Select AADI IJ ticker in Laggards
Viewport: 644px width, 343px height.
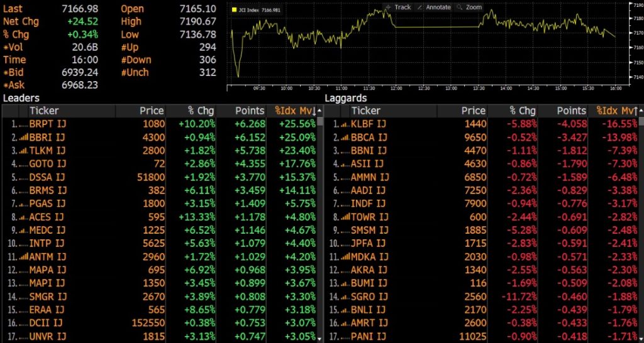pyautogui.click(x=368, y=190)
